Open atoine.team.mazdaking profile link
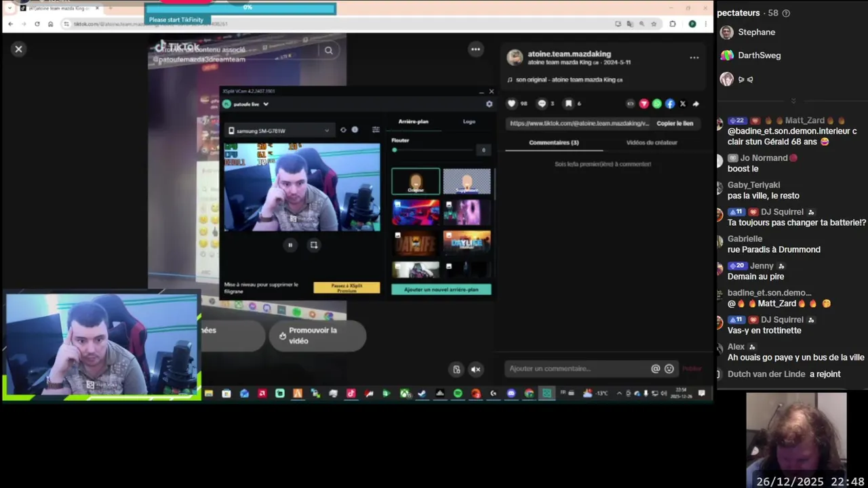The image size is (868, 488). coord(570,54)
